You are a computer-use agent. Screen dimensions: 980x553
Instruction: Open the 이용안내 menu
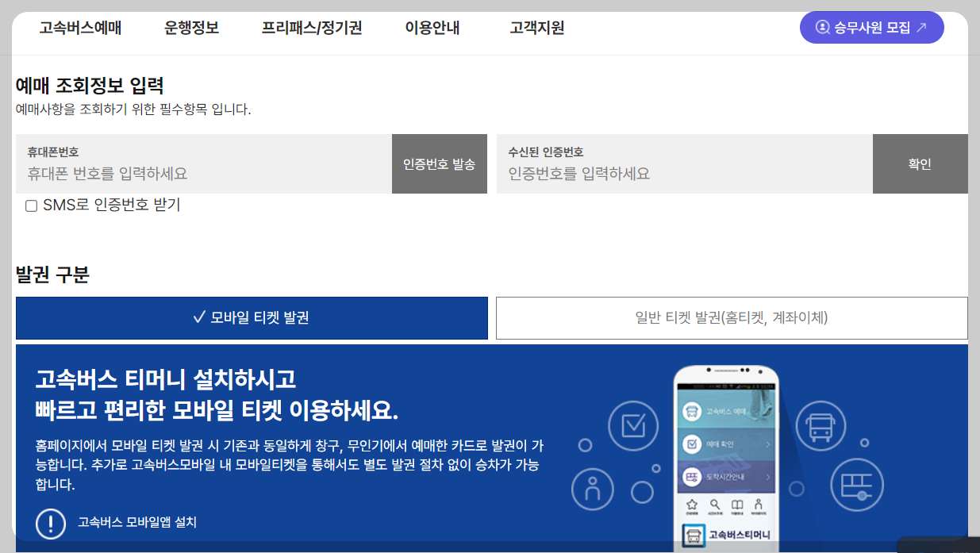[432, 28]
